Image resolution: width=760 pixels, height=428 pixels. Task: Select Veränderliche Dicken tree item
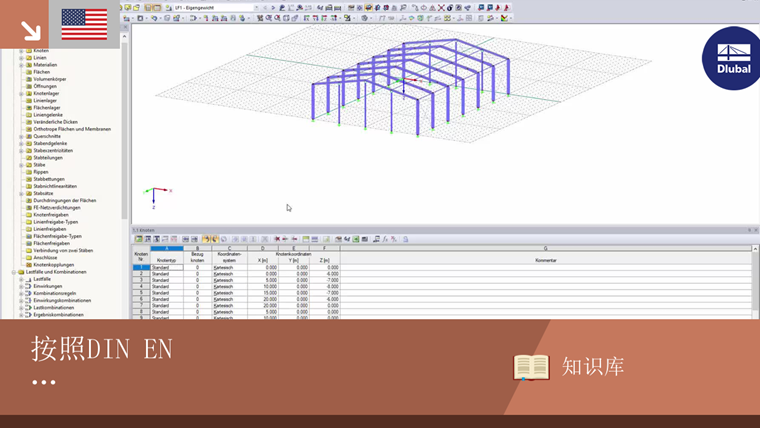[55, 122]
